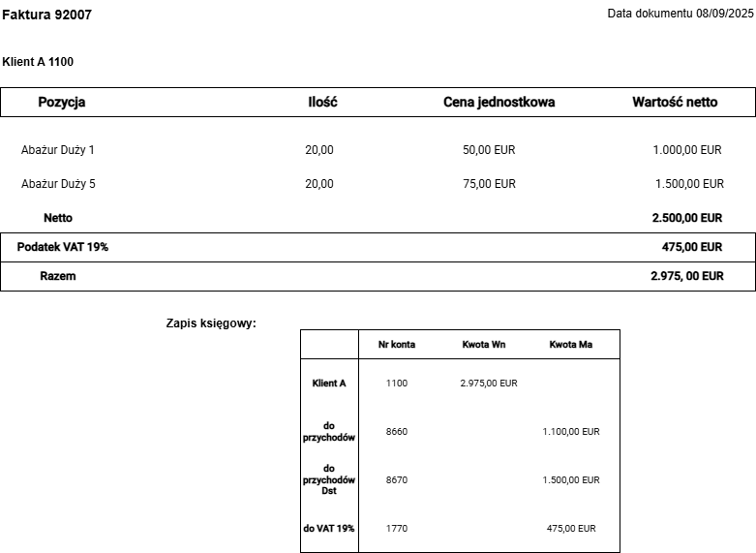Click the 'Ilość' column header

[x=322, y=102]
